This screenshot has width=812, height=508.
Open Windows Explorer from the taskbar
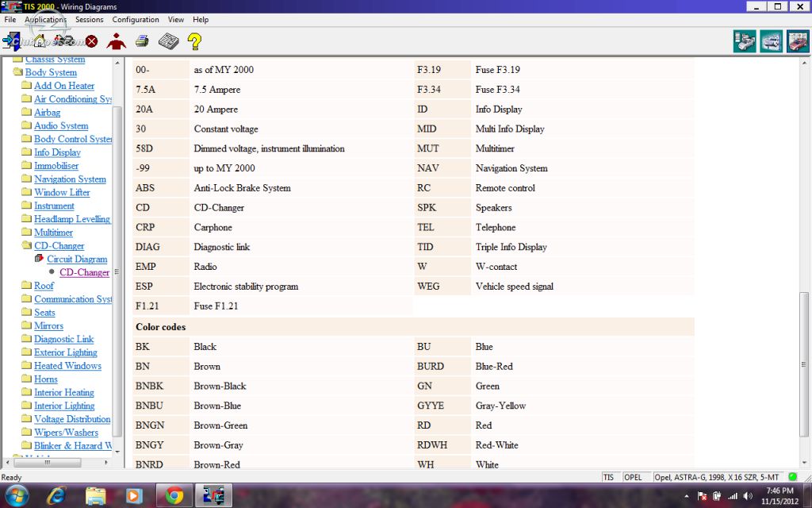(x=96, y=496)
